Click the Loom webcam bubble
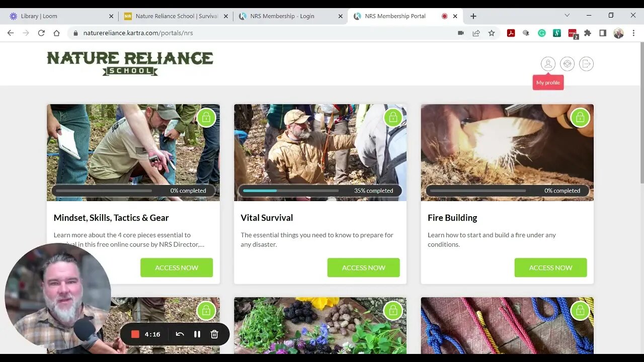Screen dimensions: 644x362 58,297
